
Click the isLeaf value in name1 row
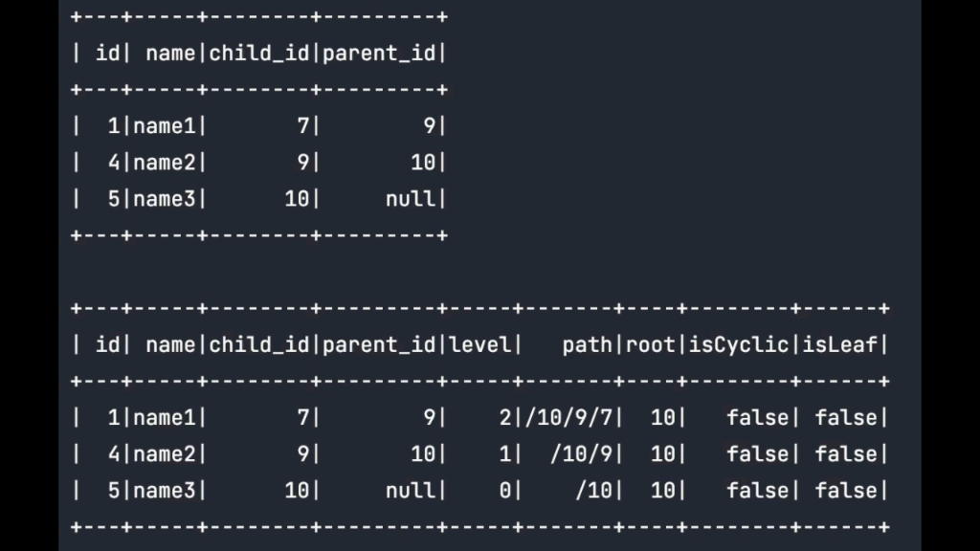pyautogui.click(x=845, y=417)
